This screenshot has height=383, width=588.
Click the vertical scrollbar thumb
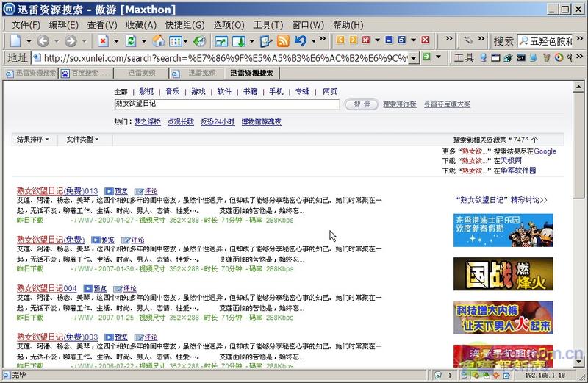(x=578, y=146)
